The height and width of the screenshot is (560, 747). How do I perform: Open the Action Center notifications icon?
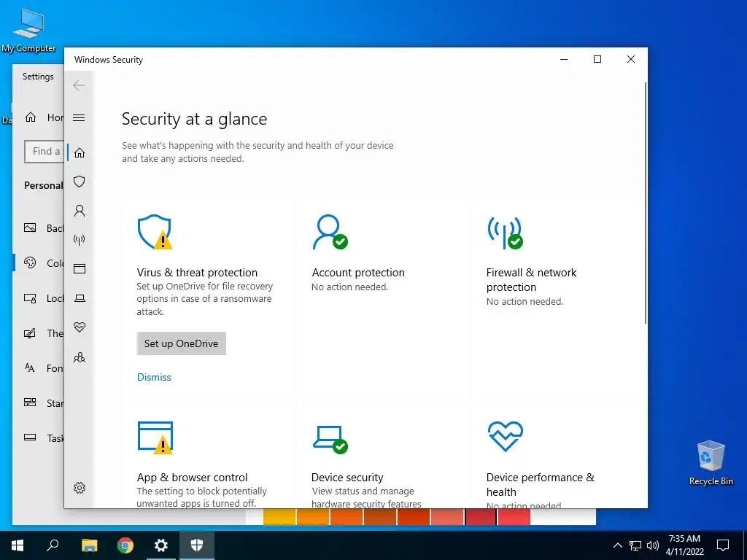click(723, 545)
